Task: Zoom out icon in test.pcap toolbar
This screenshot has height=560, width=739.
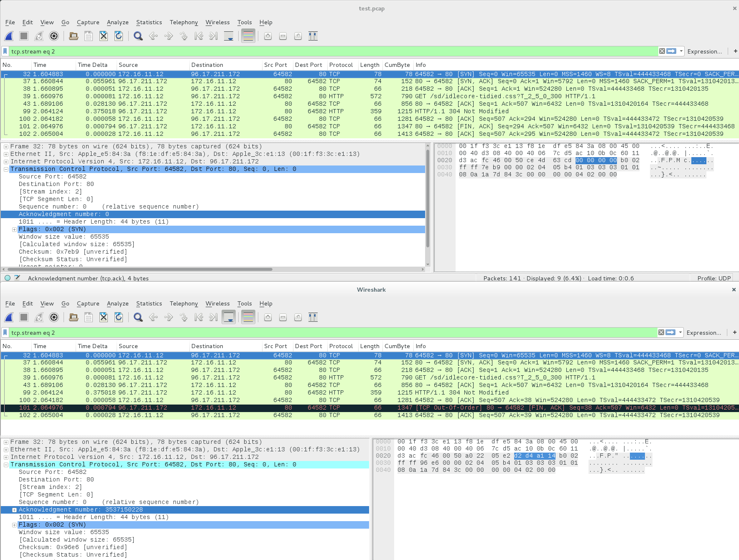Action: click(283, 36)
